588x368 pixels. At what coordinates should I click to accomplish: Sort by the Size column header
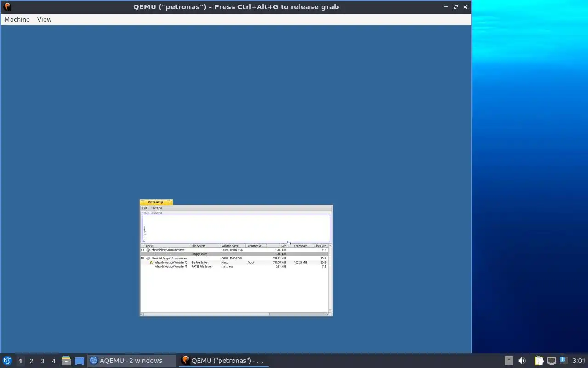click(x=277, y=246)
